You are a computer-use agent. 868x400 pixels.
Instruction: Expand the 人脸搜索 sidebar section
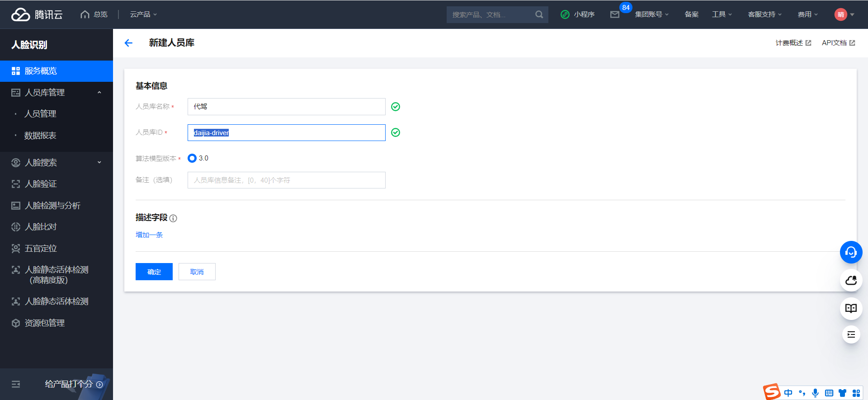coord(99,163)
